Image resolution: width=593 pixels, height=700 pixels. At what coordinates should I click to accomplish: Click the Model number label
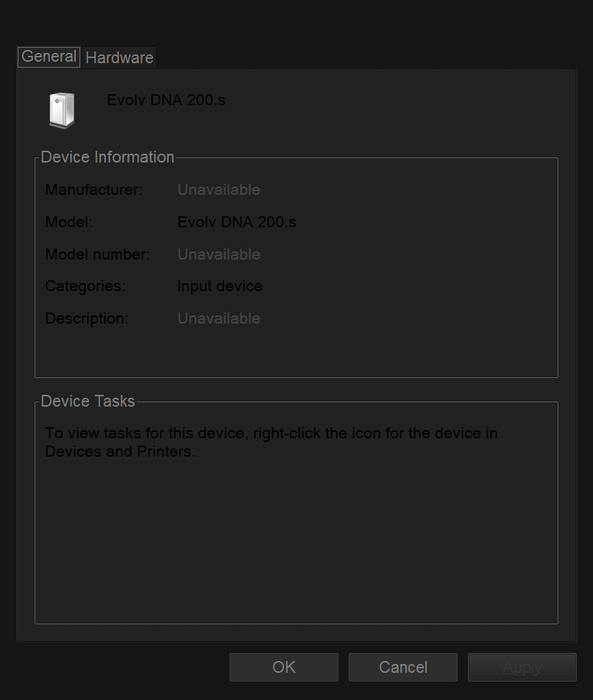[x=97, y=254]
